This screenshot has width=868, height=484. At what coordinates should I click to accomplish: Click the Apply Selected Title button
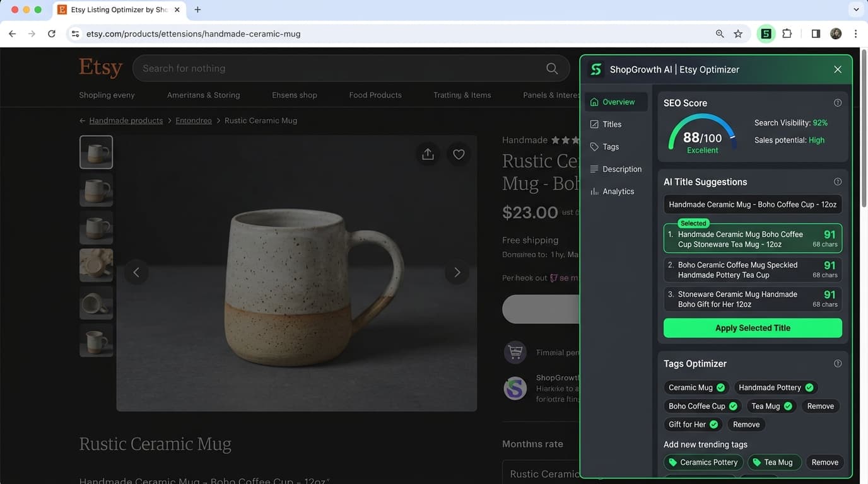click(x=752, y=328)
